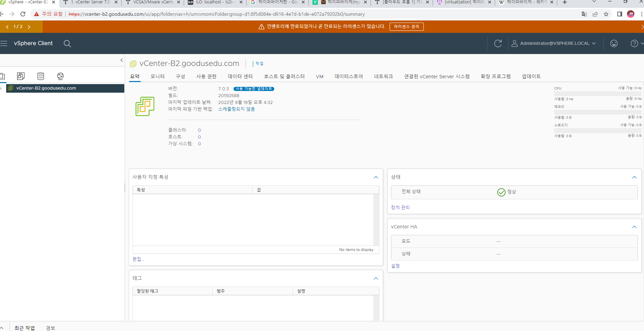Click the browser back arrow
The height and width of the screenshot is (331, 644).
tap(2, 14)
